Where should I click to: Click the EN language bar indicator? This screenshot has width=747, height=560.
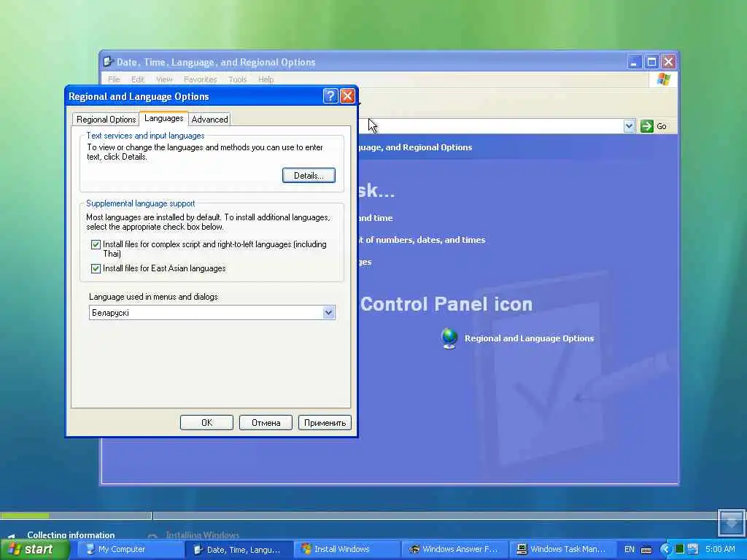tap(630, 550)
